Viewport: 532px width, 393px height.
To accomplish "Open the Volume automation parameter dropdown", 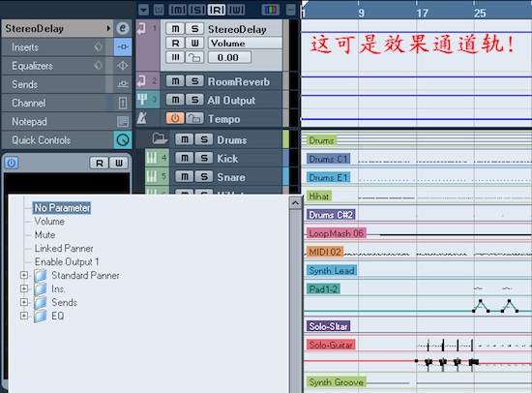I will pyautogui.click(x=245, y=44).
